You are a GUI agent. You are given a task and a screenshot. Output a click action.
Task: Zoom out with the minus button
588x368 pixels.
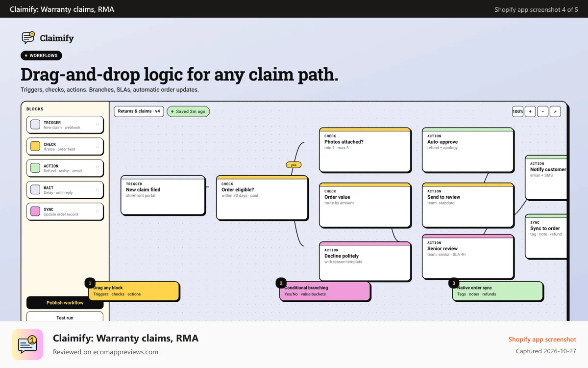[x=542, y=112]
